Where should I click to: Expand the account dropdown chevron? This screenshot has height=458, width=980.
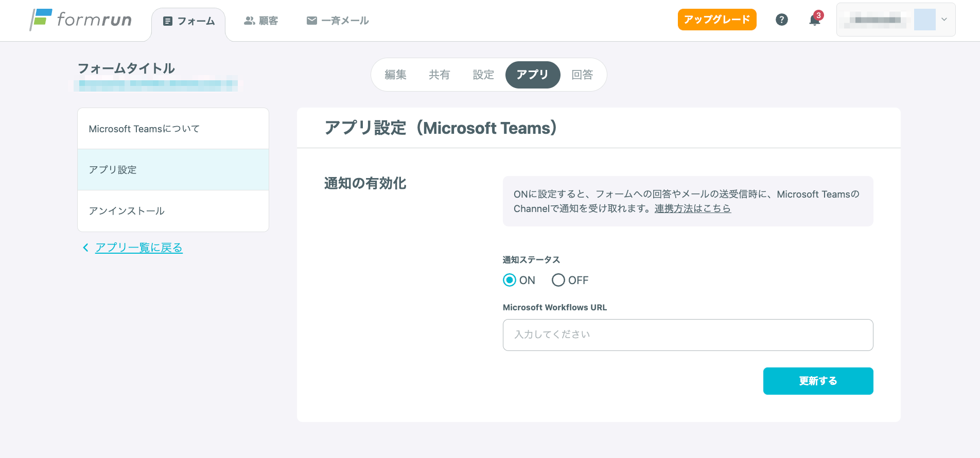944,20
